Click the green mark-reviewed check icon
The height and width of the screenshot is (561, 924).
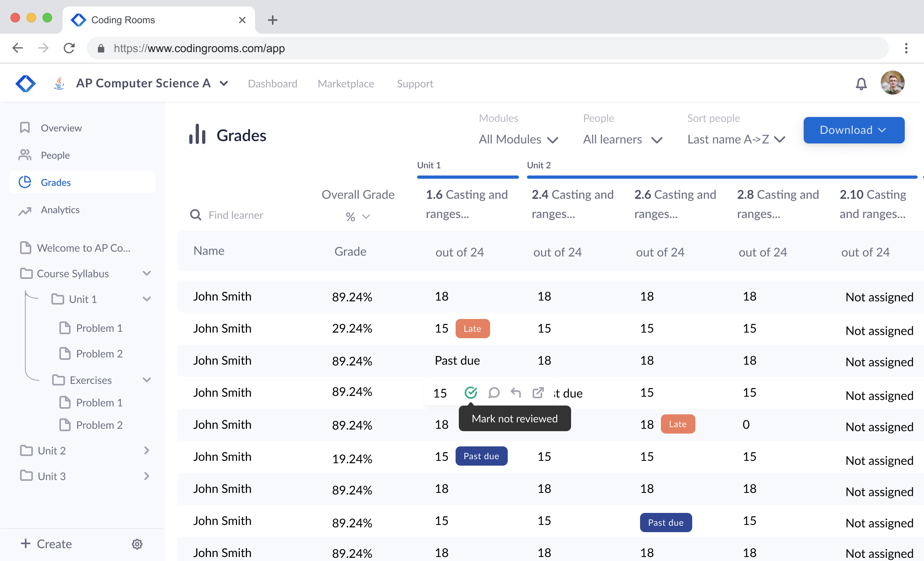pyautogui.click(x=470, y=393)
